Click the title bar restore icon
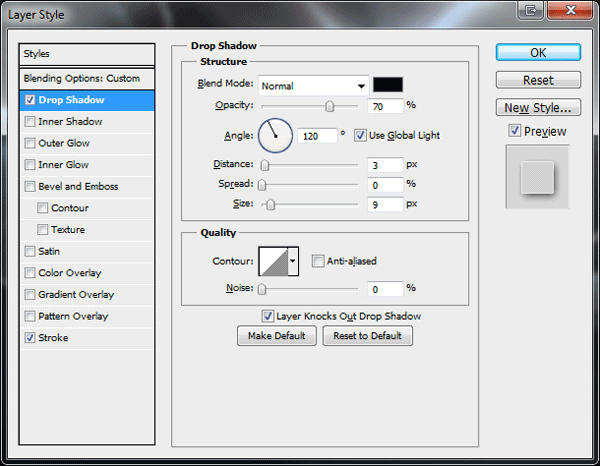 530,10
